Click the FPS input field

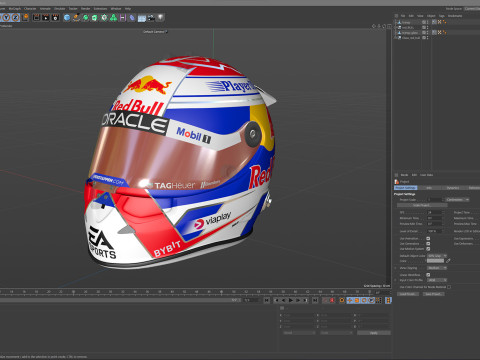pos(434,212)
